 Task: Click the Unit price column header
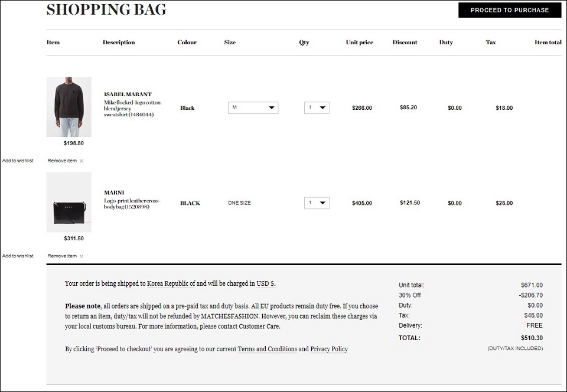(360, 43)
